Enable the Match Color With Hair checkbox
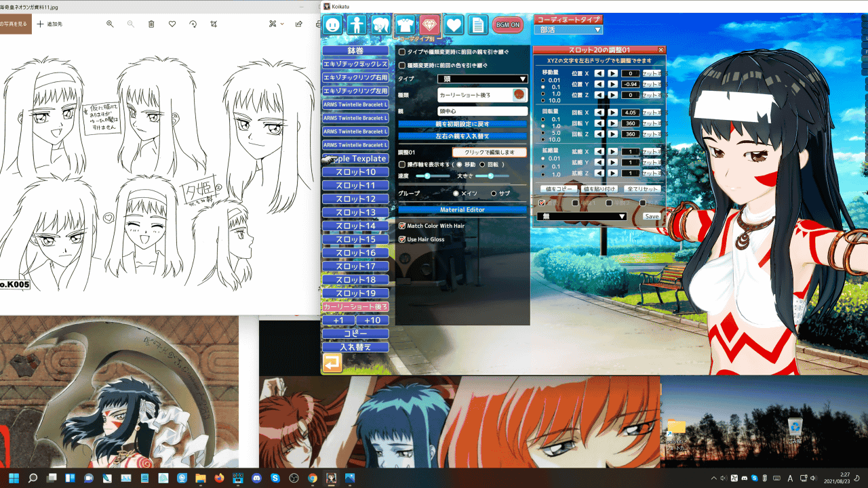This screenshot has width=868, height=488. click(x=402, y=226)
